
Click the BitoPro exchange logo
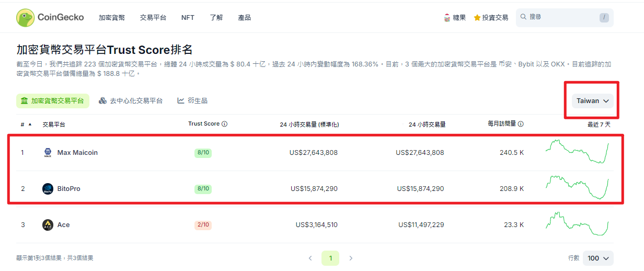tap(48, 189)
